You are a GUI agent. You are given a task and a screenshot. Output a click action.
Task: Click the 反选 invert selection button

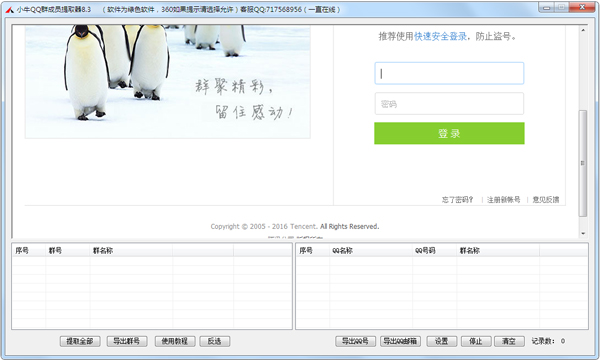click(x=215, y=341)
